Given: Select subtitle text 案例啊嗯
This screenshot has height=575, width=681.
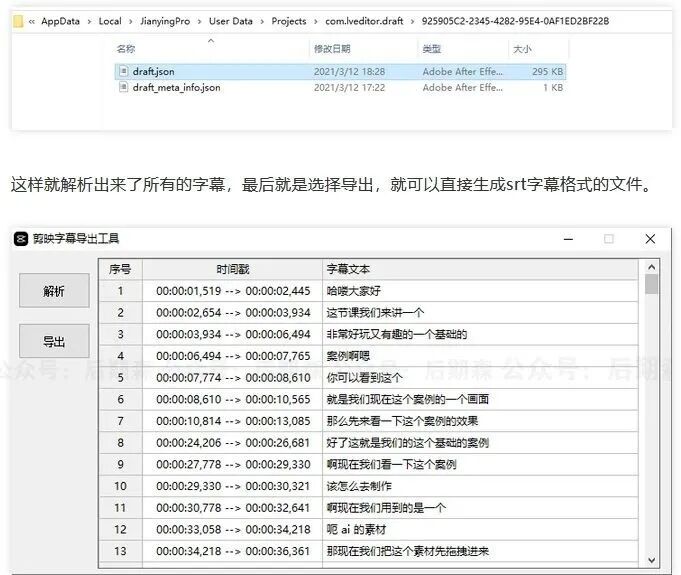Looking at the screenshot, I should pos(348,356).
